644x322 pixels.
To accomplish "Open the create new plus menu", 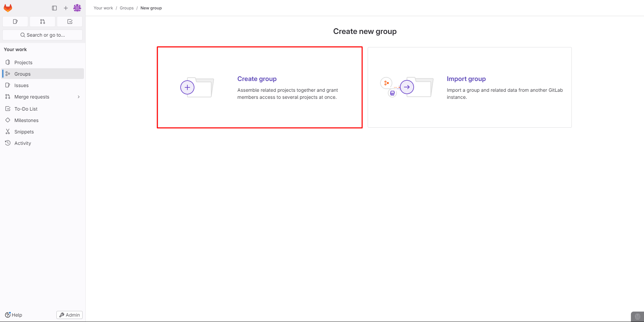I will pyautogui.click(x=66, y=8).
